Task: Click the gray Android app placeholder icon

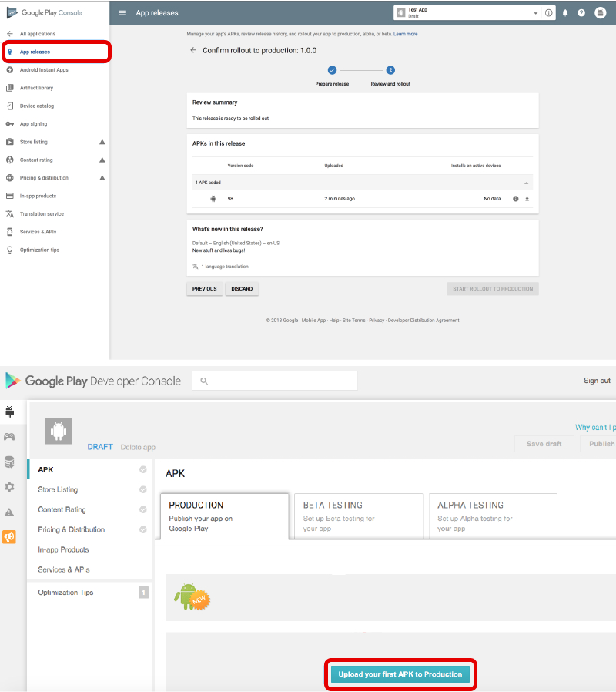Action: click(x=59, y=431)
